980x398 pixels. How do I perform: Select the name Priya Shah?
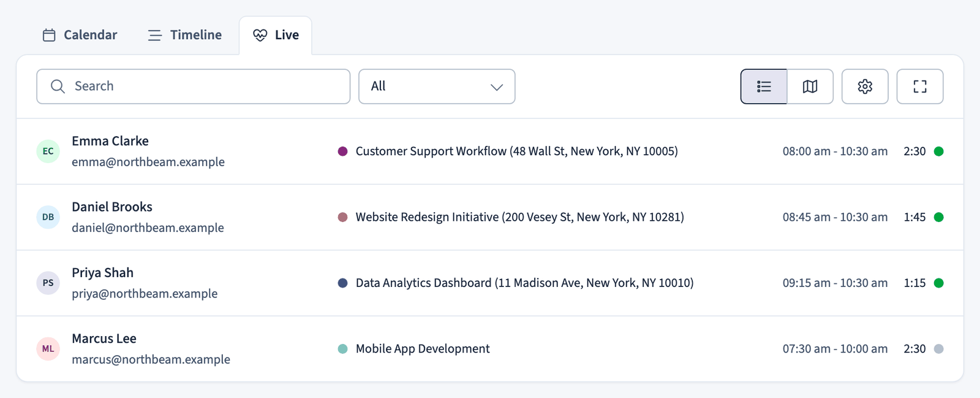[102, 273]
